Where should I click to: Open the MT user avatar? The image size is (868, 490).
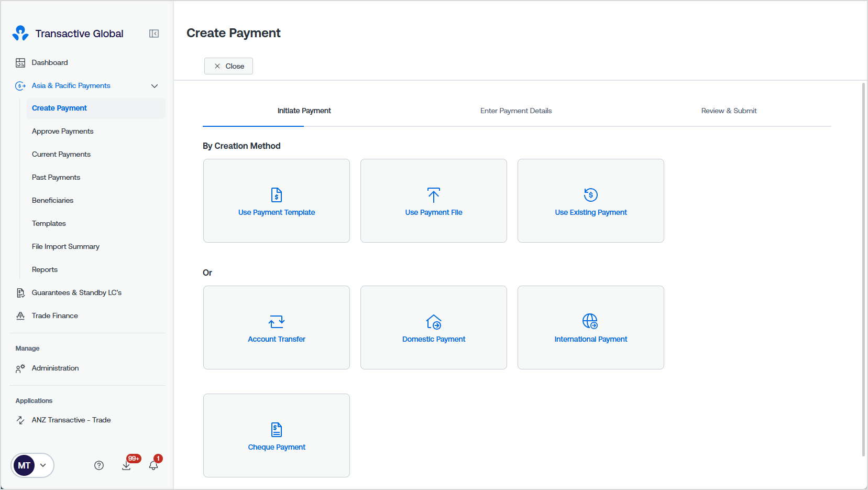(x=24, y=465)
